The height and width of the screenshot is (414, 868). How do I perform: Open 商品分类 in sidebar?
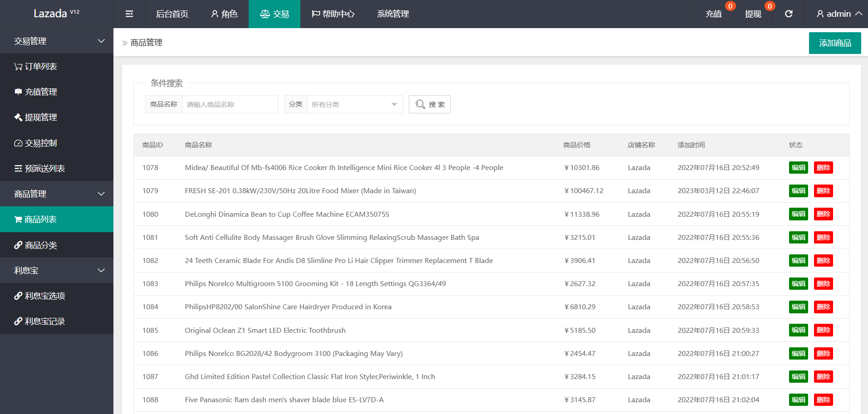tap(57, 245)
